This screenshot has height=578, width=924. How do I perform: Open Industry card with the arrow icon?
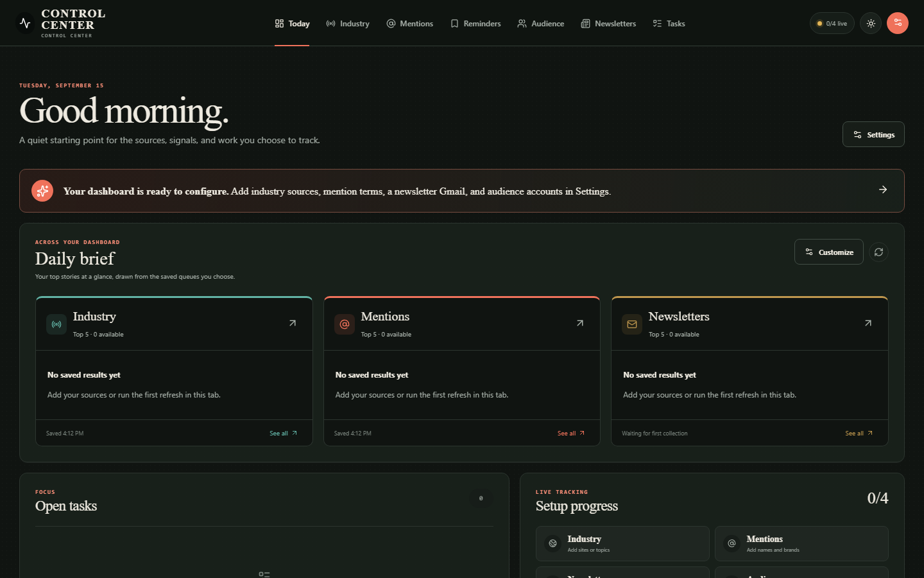(x=293, y=323)
